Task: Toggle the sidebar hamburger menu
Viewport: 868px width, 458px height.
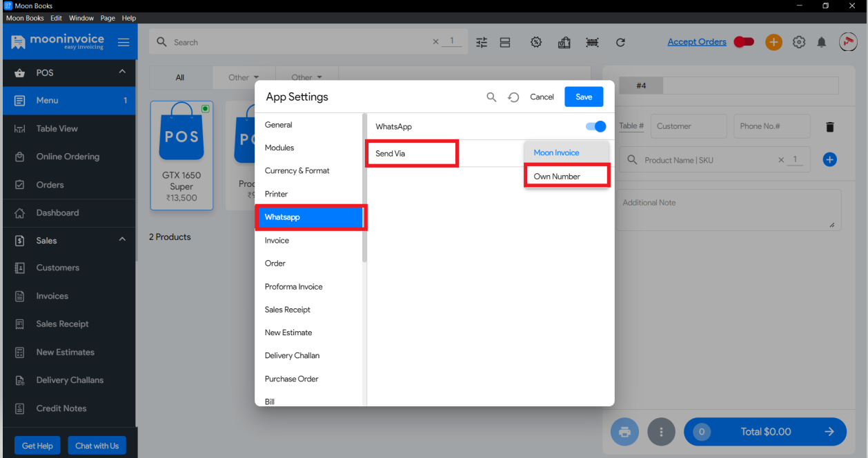Action: 124,42
